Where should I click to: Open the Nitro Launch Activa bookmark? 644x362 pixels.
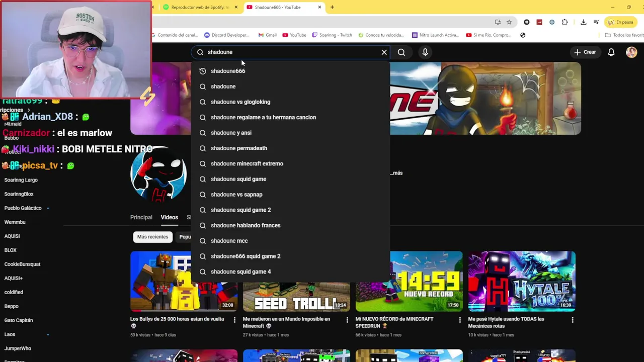[x=435, y=35]
